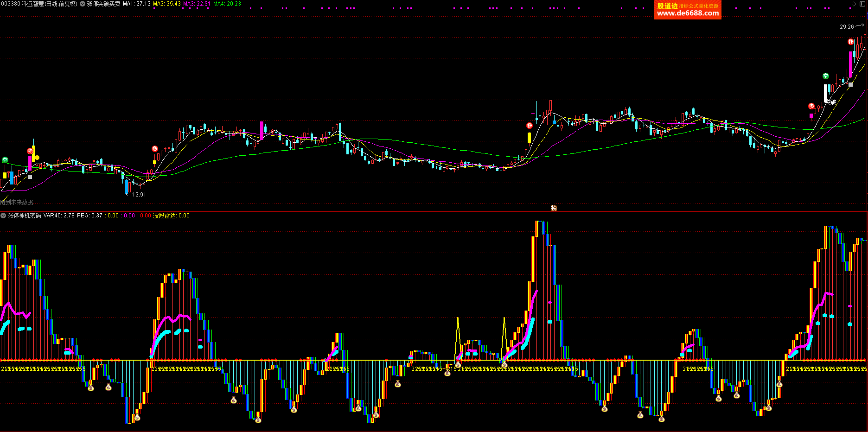The image size is (868, 432).
Task: Click the 波段雷达 indicator value label
Action: tap(171, 216)
